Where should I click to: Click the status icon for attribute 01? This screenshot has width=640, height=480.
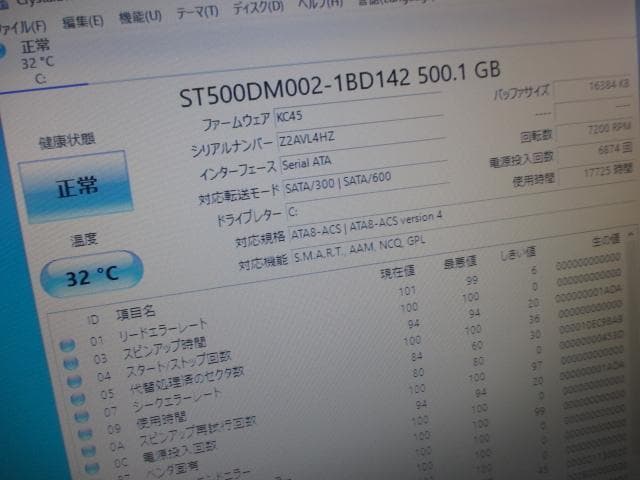point(67,345)
